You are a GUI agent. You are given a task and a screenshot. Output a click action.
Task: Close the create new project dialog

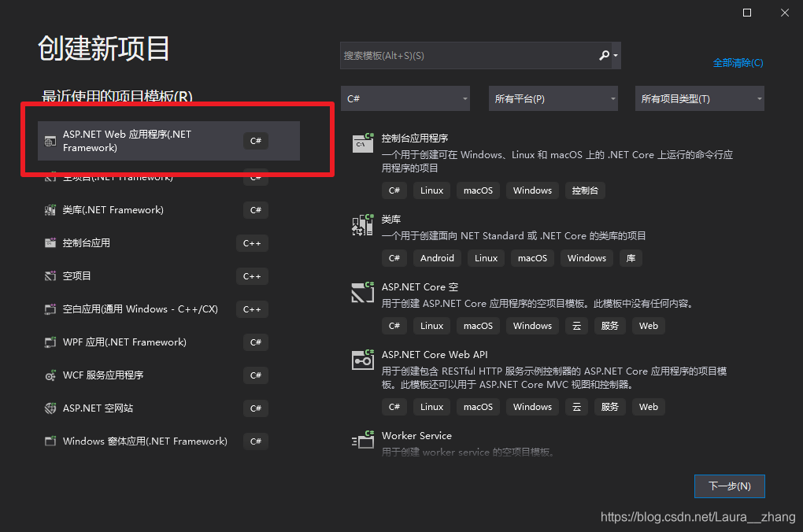pos(785,13)
